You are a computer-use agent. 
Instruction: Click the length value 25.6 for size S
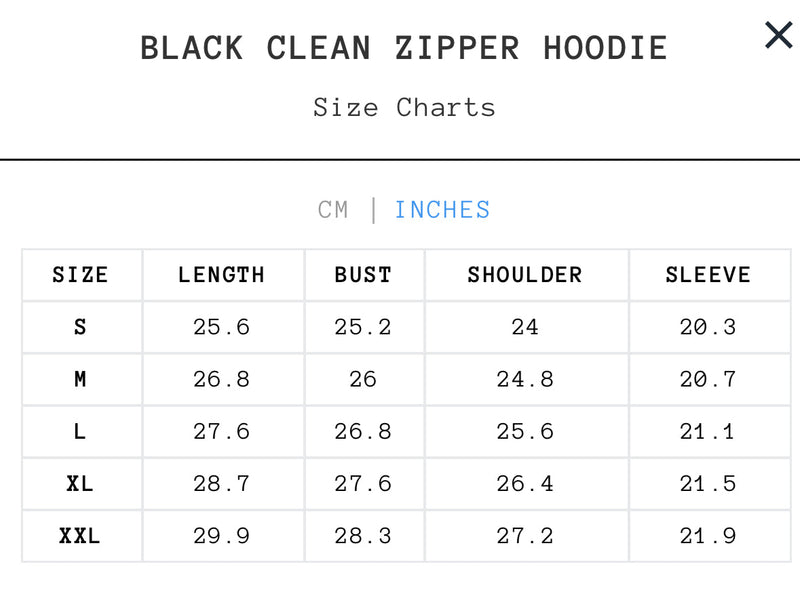pyautogui.click(x=222, y=327)
